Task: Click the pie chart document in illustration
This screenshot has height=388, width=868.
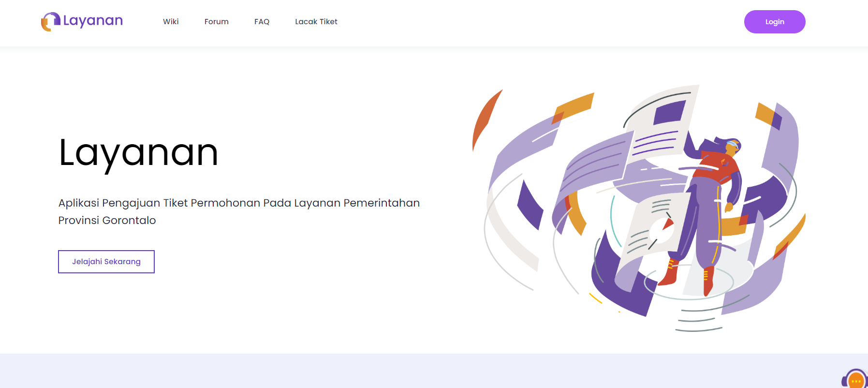Action: pos(658,227)
